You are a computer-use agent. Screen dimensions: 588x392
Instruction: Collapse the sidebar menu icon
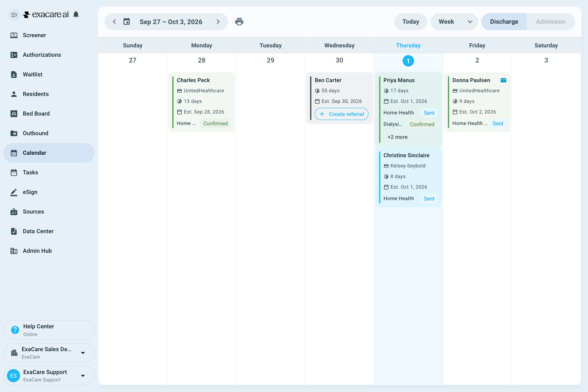14,15
